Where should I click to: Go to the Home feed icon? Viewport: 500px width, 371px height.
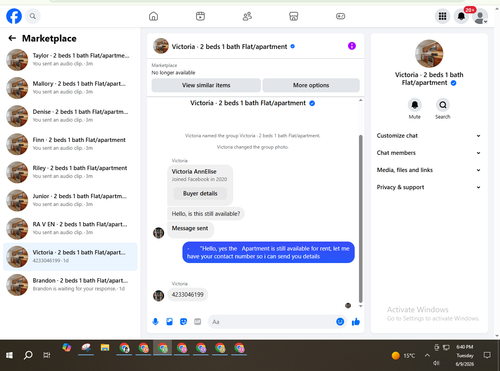[153, 16]
